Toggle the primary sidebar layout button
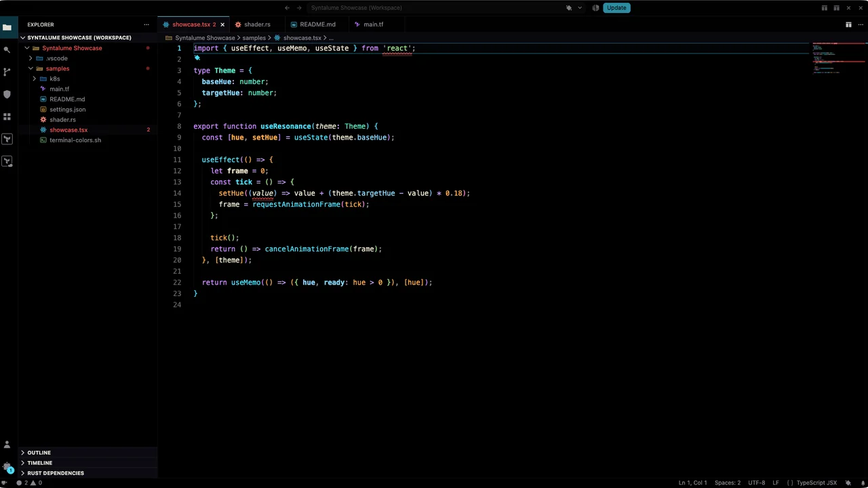The height and width of the screenshot is (488, 868). [x=825, y=8]
